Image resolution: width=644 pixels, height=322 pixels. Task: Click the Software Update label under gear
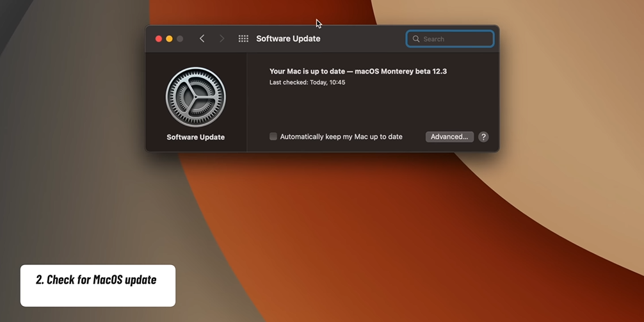point(195,137)
